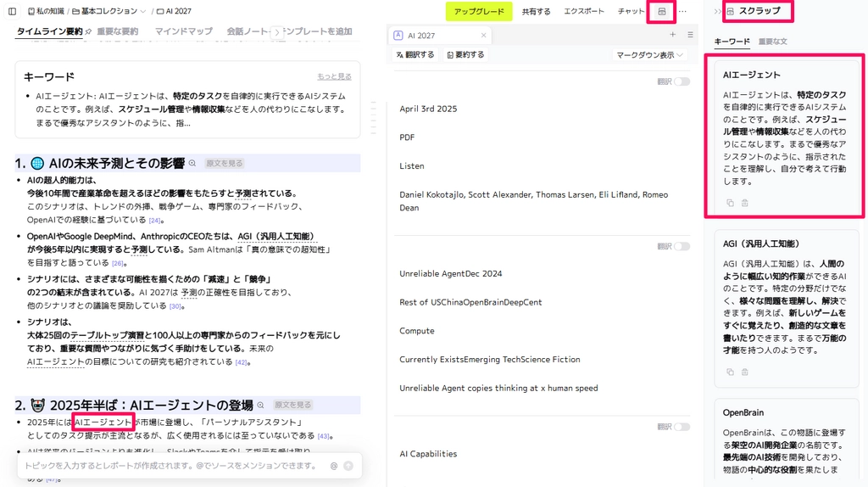Open the scrap panel icon in header
The image size is (868, 487).
(661, 12)
